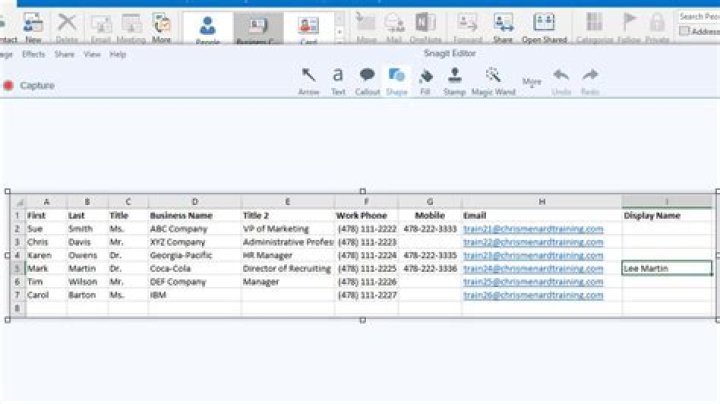
Task: Switch to Business Card view in Outlook
Action: pyautogui.click(x=259, y=29)
